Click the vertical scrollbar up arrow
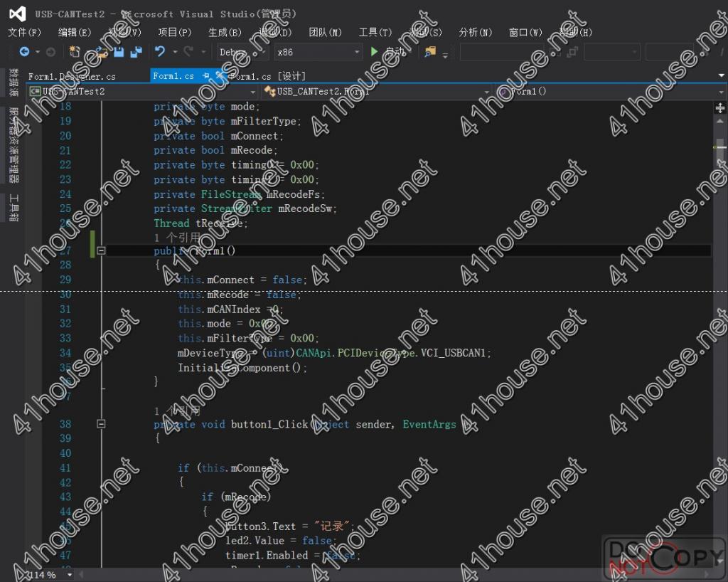 (719, 122)
